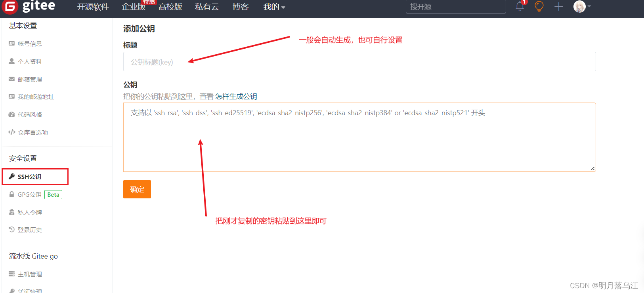Viewport: 644px width, 293px height.
Task: Open the notifications bell
Action: (x=520, y=6)
